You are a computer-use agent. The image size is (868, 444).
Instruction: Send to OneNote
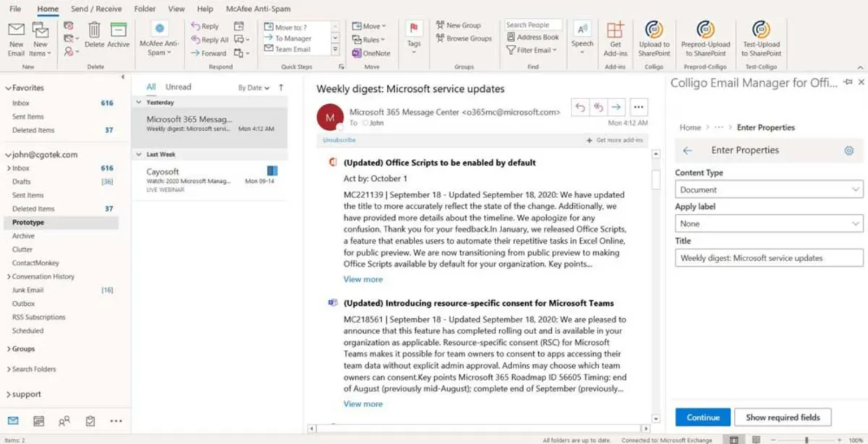point(371,53)
